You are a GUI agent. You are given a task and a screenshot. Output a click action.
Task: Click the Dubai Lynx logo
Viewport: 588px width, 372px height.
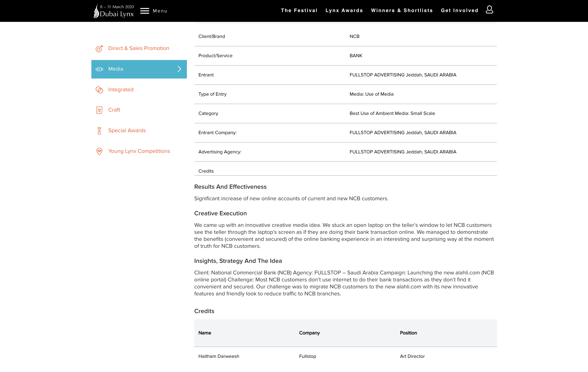(114, 11)
